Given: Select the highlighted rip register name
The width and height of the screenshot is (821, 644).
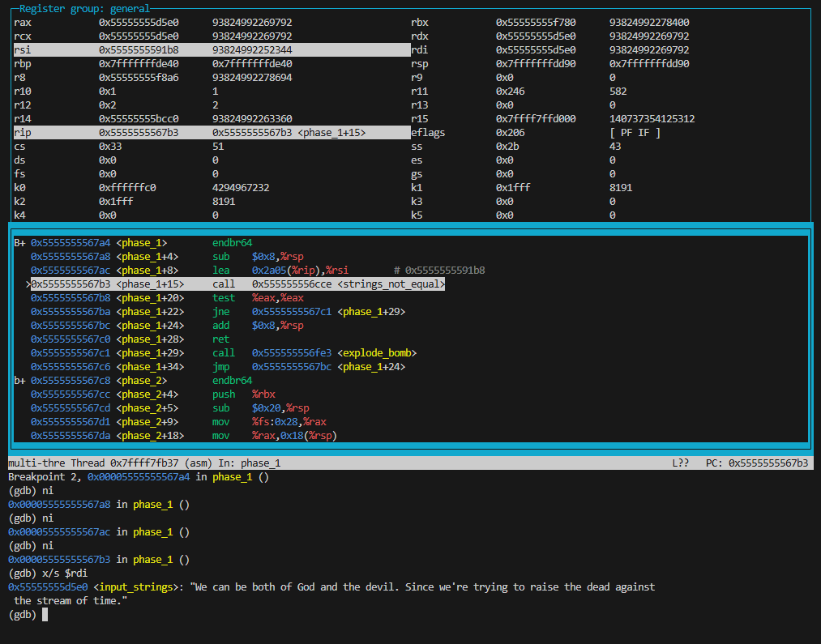Looking at the screenshot, I should (x=22, y=133).
